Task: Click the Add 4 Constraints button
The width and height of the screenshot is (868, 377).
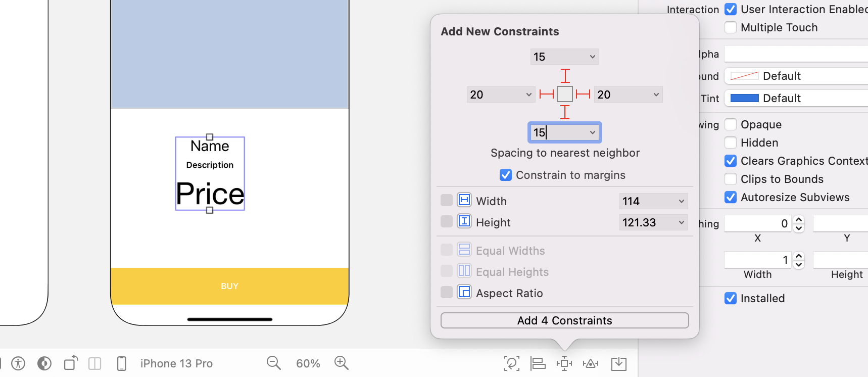Action: pos(564,320)
